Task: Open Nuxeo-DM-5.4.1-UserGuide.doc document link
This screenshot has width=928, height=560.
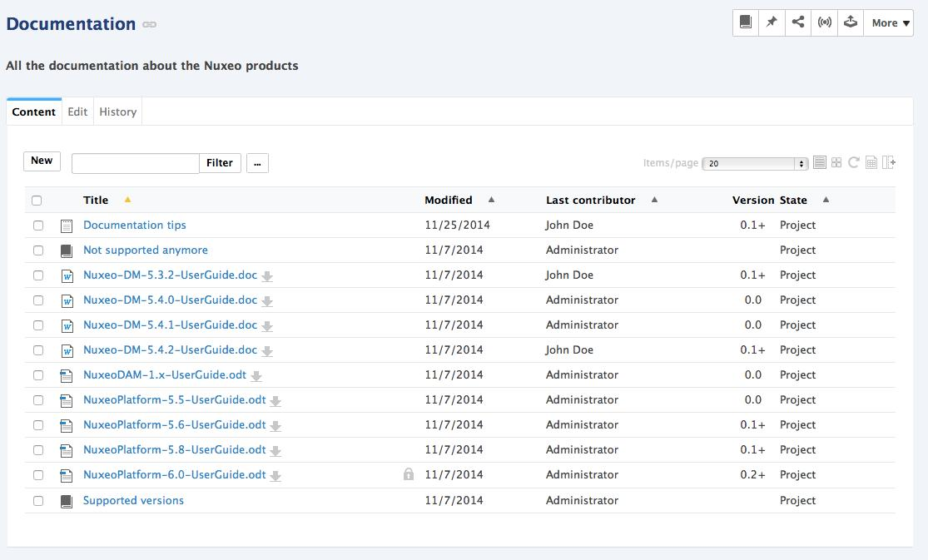Action: [171, 325]
